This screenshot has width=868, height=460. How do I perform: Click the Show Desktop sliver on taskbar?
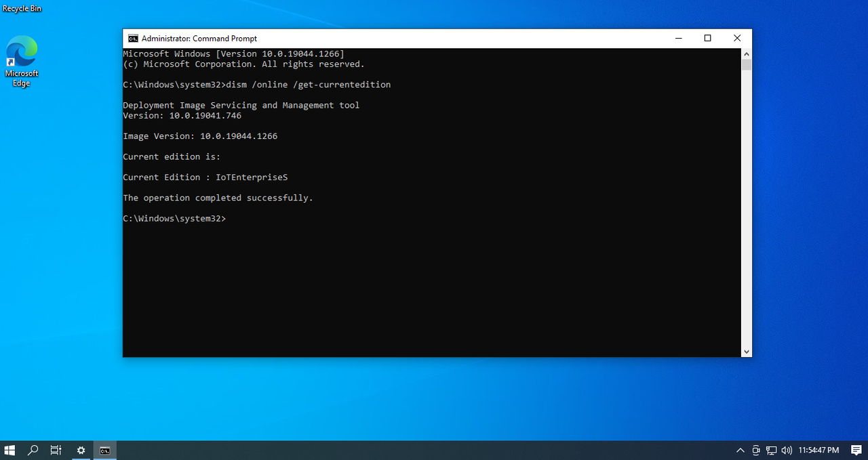tap(867, 450)
